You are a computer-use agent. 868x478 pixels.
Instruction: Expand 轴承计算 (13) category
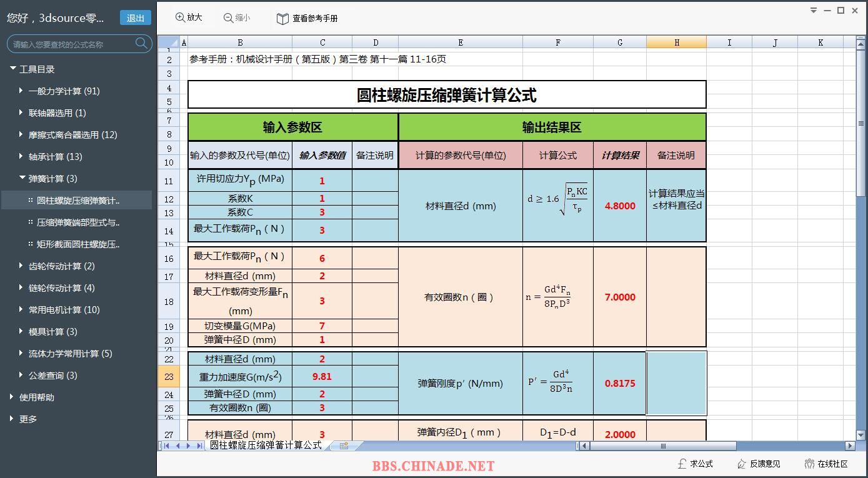point(22,156)
